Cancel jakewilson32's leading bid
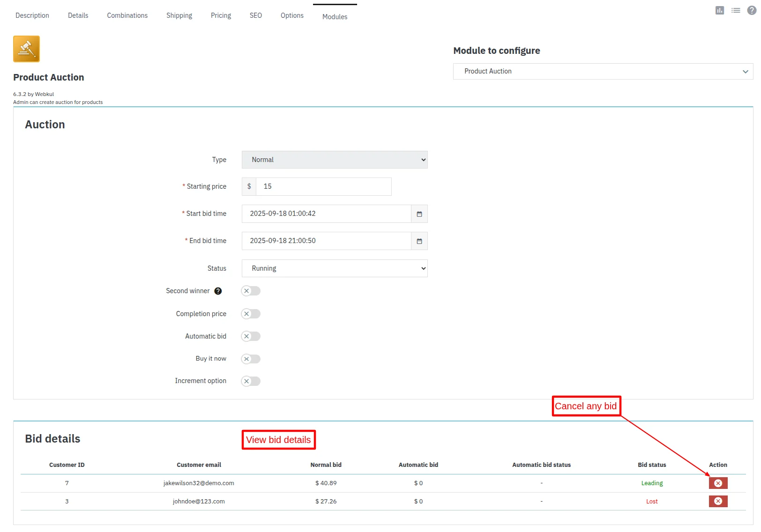Viewport: 761px width, 532px height. (x=717, y=483)
